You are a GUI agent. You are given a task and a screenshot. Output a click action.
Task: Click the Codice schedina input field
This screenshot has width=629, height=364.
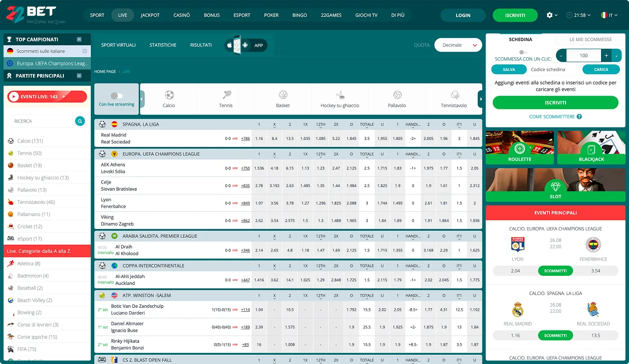pyautogui.click(x=554, y=69)
